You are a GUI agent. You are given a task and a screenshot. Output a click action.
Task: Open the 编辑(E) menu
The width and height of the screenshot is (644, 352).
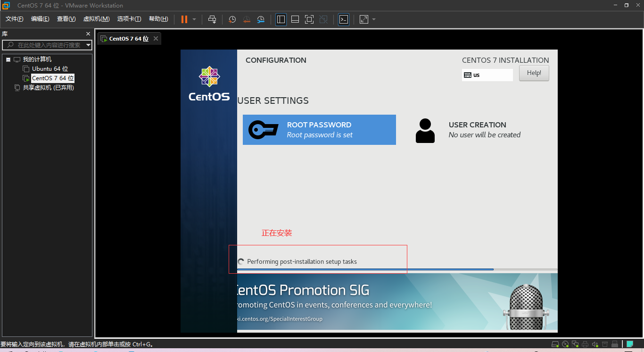40,19
